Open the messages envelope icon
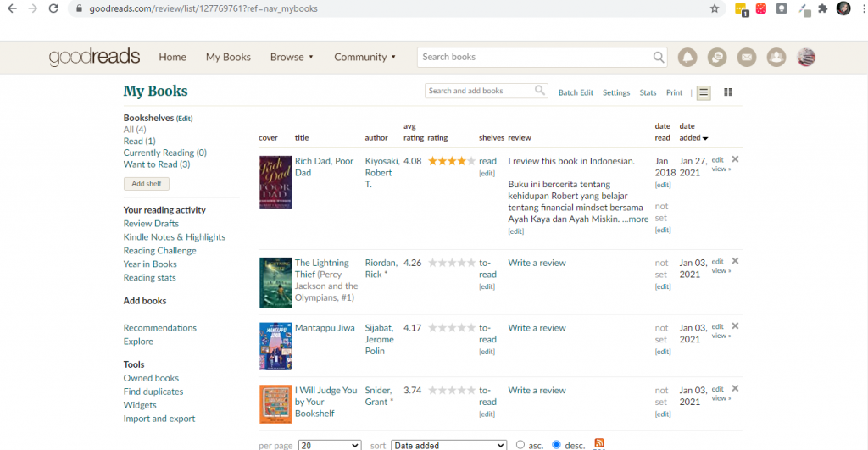The image size is (868, 450). pyautogui.click(x=746, y=57)
